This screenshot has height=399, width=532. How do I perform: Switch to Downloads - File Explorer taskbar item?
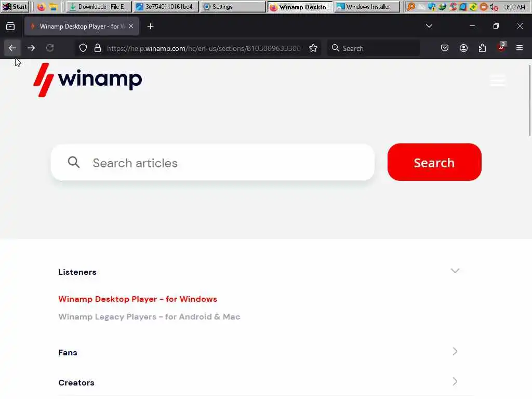tap(99, 6)
